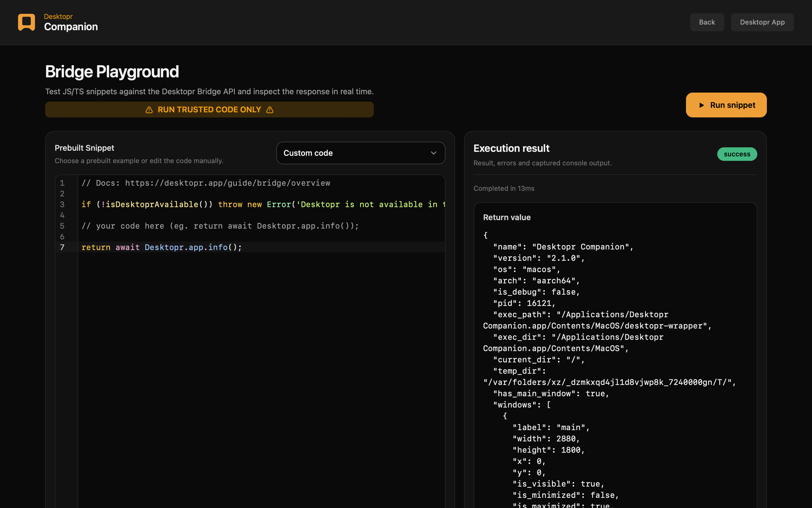Click the right warning triangle icon
Image resolution: width=812 pixels, height=508 pixels.
pyautogui.click(x=270, y=110)
